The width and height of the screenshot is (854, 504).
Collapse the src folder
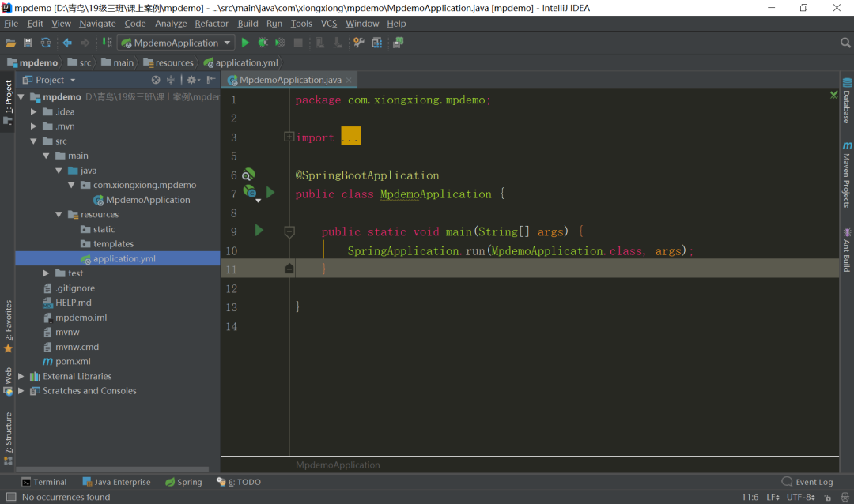tap(34, 141)
